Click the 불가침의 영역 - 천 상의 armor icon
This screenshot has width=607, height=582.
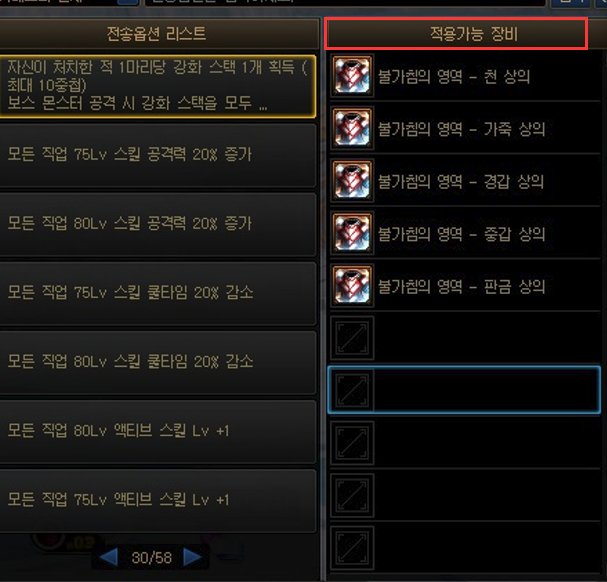352,76
